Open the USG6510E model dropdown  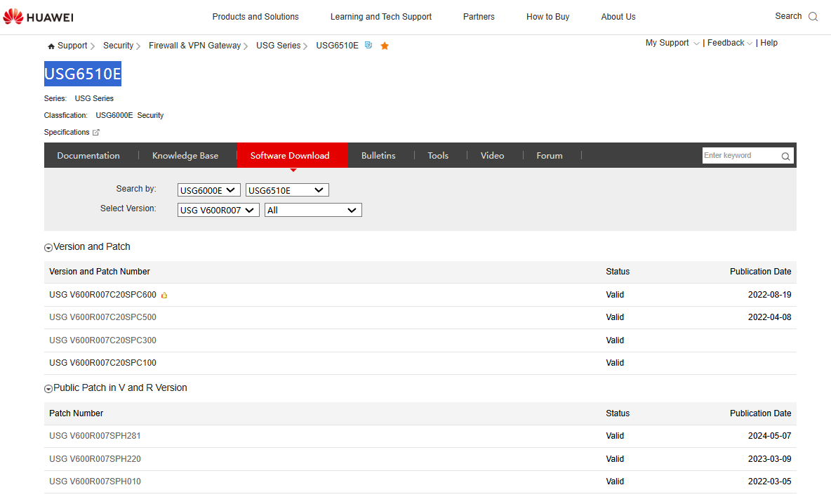click(287, 190)
